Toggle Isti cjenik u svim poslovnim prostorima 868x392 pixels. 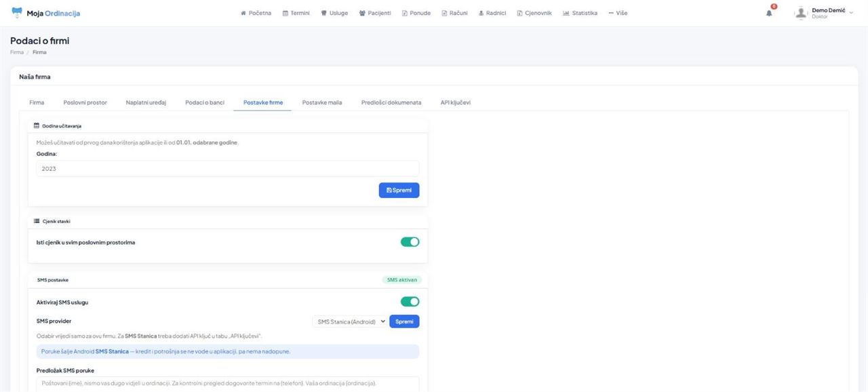coord(410,242)
